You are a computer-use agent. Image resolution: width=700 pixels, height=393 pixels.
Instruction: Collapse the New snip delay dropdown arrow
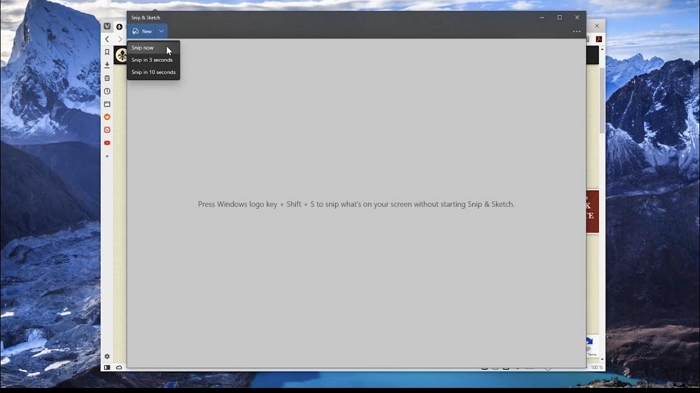[x=161, y=31]
